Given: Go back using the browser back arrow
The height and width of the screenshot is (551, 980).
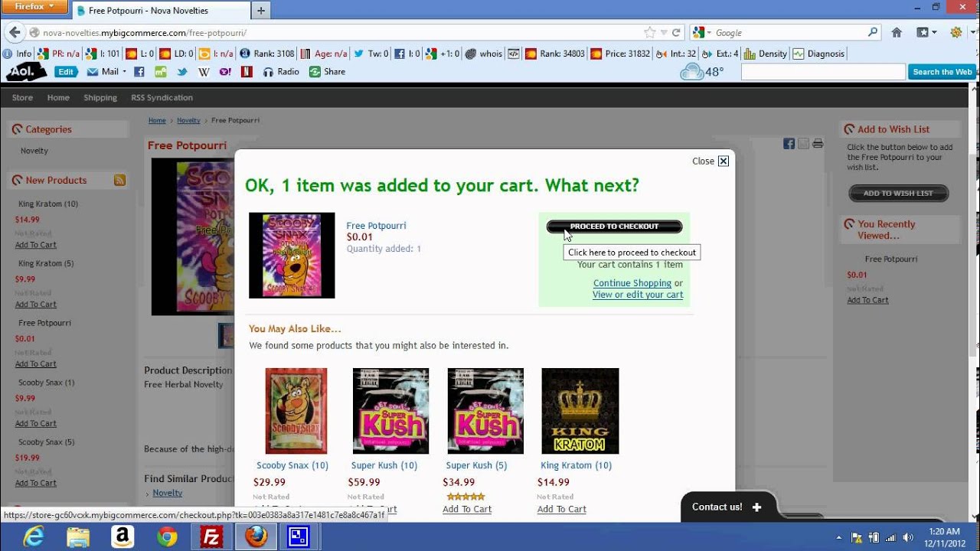Looking at the screenshot, I should (15, 33).
